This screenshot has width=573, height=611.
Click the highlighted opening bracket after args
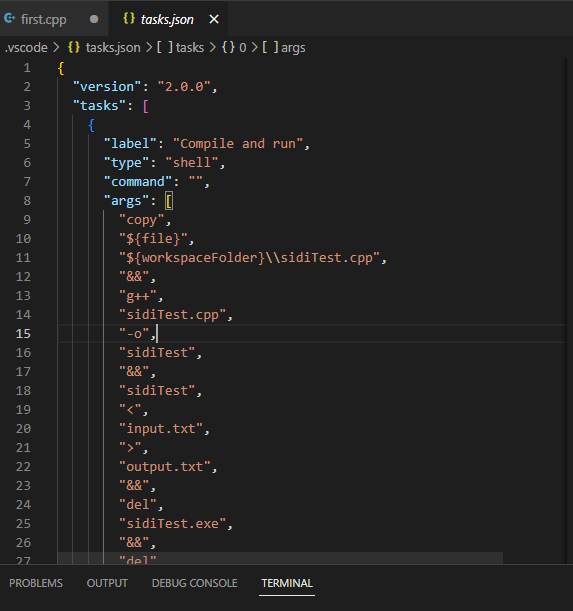(169, 201)
